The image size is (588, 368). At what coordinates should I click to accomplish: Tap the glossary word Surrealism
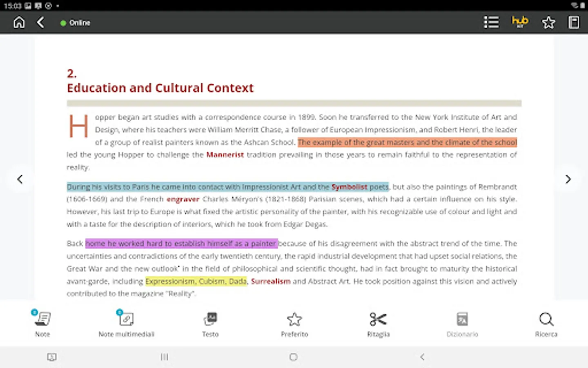pyautogui.click(x=271, y=281)
